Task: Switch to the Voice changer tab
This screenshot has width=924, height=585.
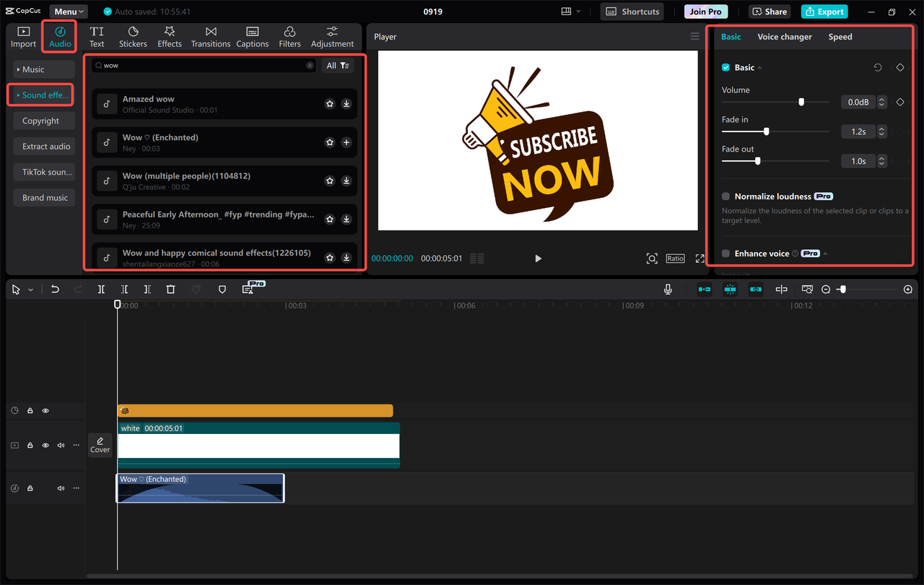Action: (x=785, y=36)
